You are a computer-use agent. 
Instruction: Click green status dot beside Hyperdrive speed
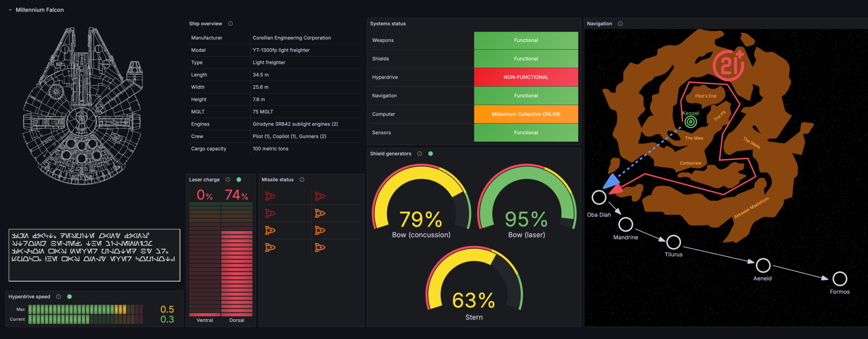69,297
